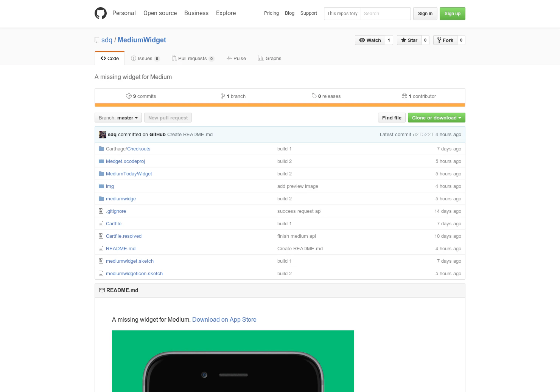This screenshot has width=560, height=392.
Task: Click the GitHub octocat logo
Action: [100, 13]
